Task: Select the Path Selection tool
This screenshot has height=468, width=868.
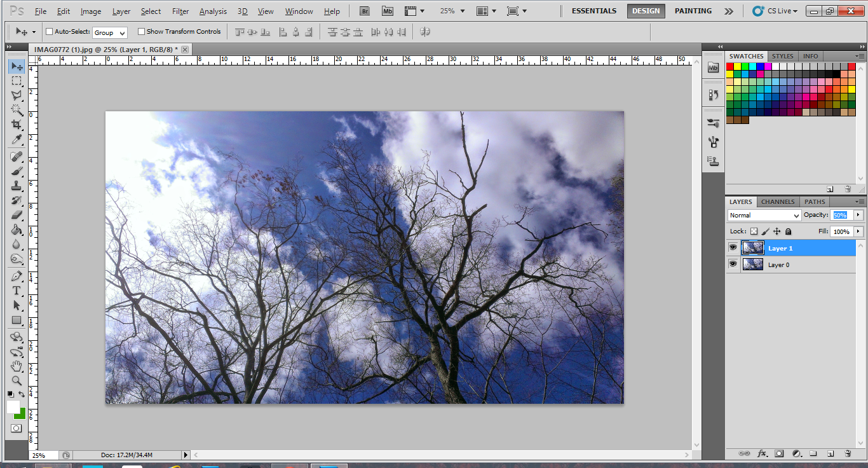Action: pos(17,305)
